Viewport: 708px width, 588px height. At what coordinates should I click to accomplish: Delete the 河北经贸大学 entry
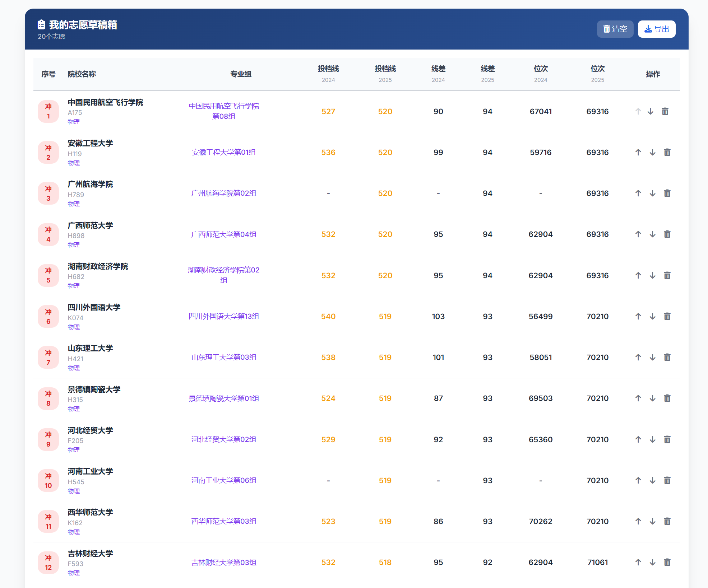coord(667,440)
